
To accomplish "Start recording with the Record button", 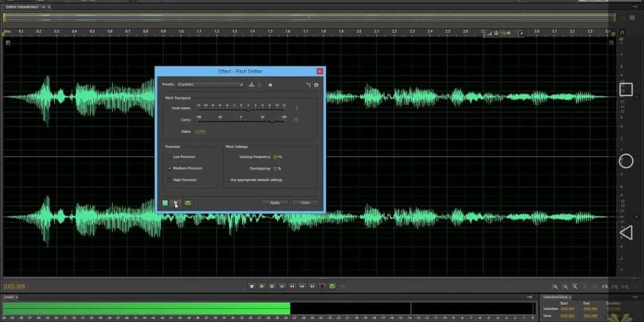I will pyautogui.click(x=323, y=286).
